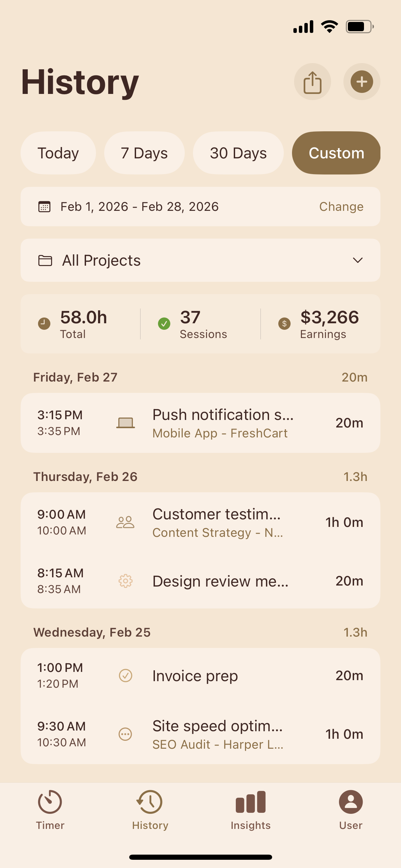Open the Feb 1 – Feb 28 date range
The height and width of the screenshot is (868, 401).
pyautogui.click(x=139, y=207)
